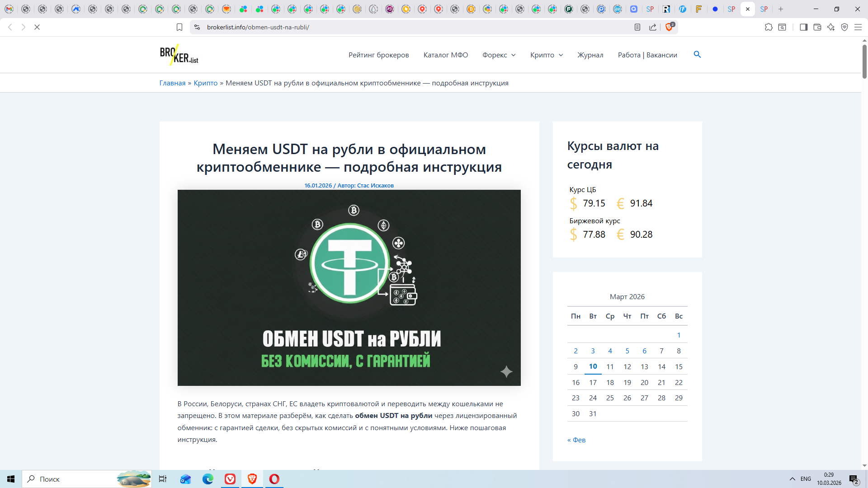Stop page loading with X button
The image size is (868, 488).
37,27
